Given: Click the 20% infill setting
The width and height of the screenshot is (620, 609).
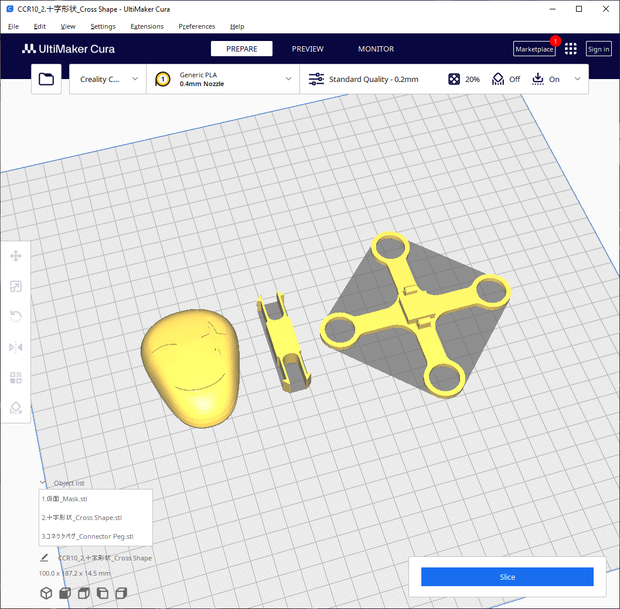Looking at the screenshot, I should [x=464, y=79].
